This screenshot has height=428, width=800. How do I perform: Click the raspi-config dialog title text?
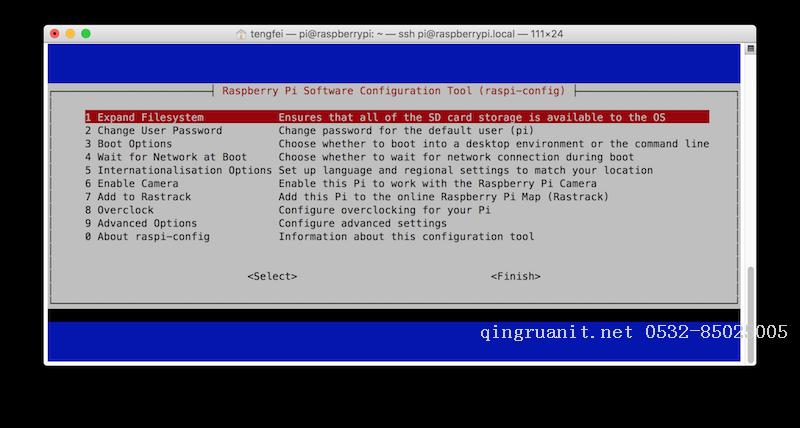(394, 91)
